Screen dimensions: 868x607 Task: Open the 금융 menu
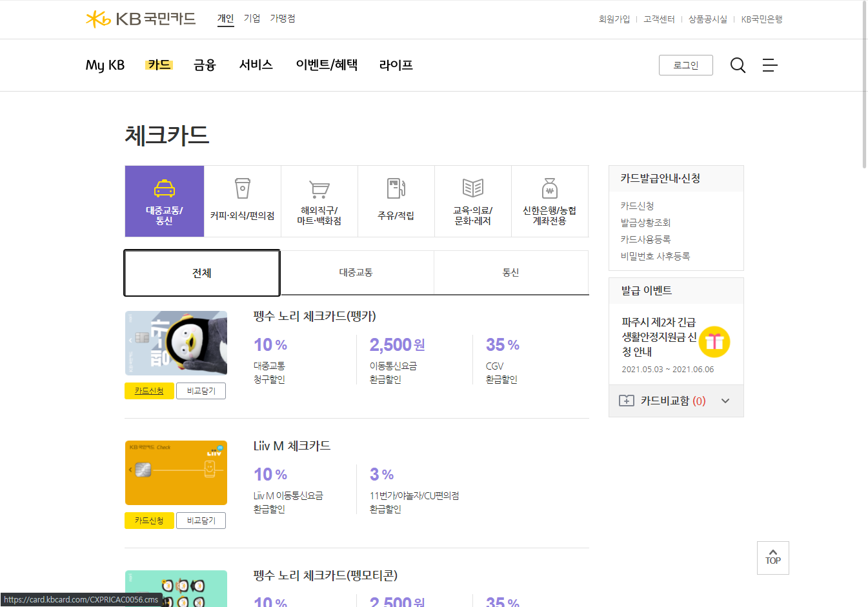point(205,65)
